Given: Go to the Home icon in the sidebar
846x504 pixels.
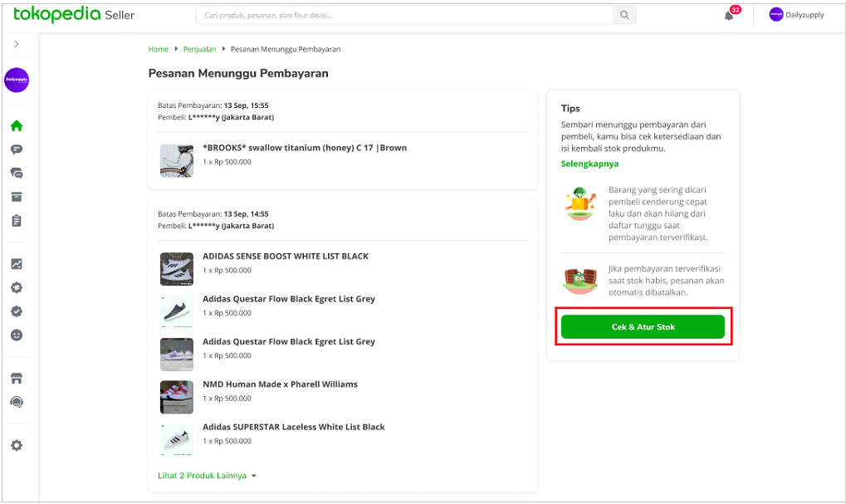Looking at the screenshot, I should (x=17, y=125).
